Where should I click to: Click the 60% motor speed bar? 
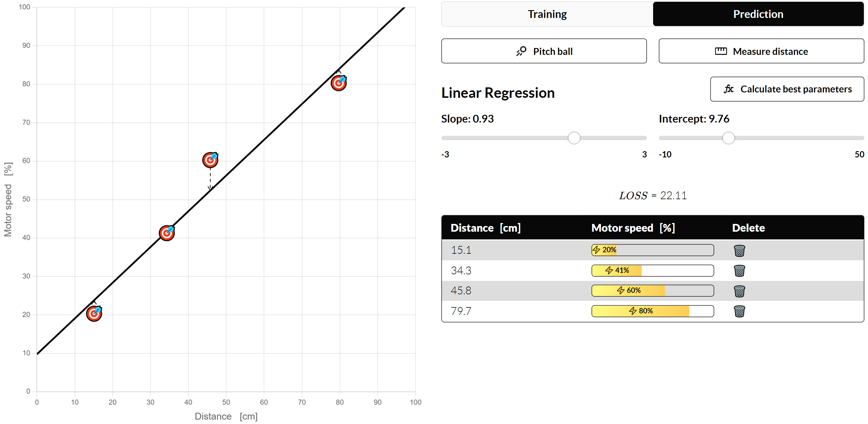point(652,291)
